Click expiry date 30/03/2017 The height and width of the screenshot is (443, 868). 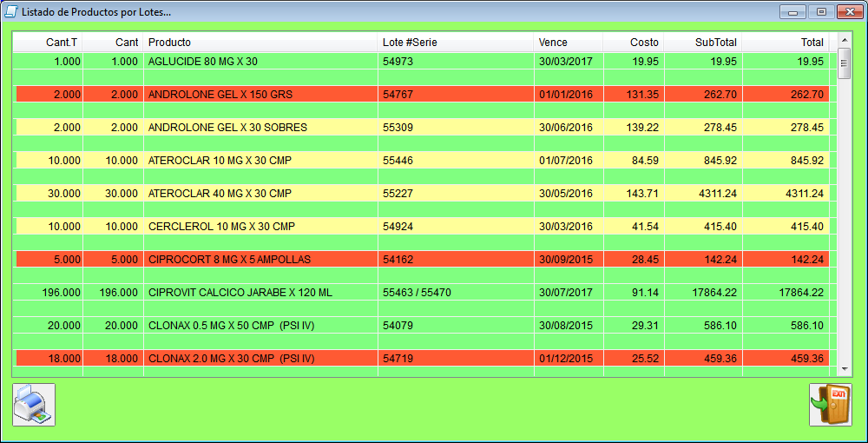pyautogui.click(x=566, y=62)
